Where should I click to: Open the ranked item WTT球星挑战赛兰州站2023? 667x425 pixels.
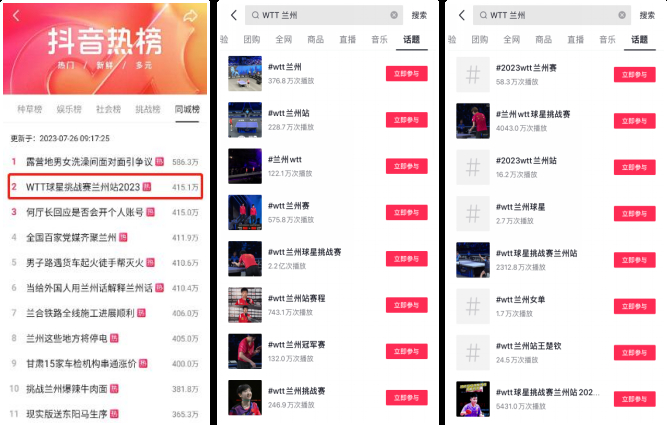pyautogui.click(x=105, y=187)
